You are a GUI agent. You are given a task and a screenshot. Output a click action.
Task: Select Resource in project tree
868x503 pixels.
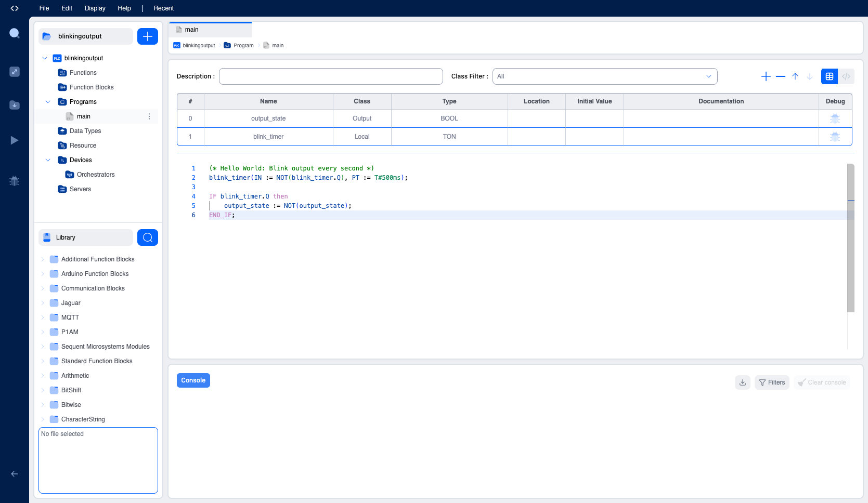(x=83, y=145)
